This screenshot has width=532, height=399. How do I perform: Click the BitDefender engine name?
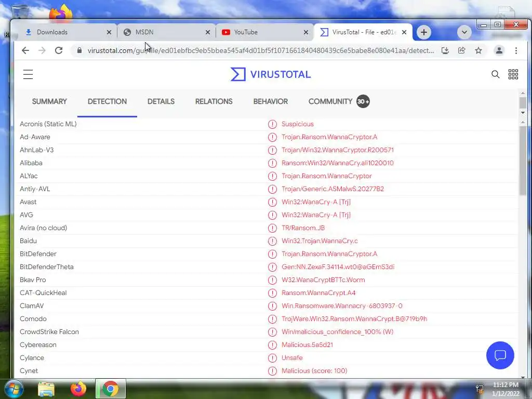point(38,254)
